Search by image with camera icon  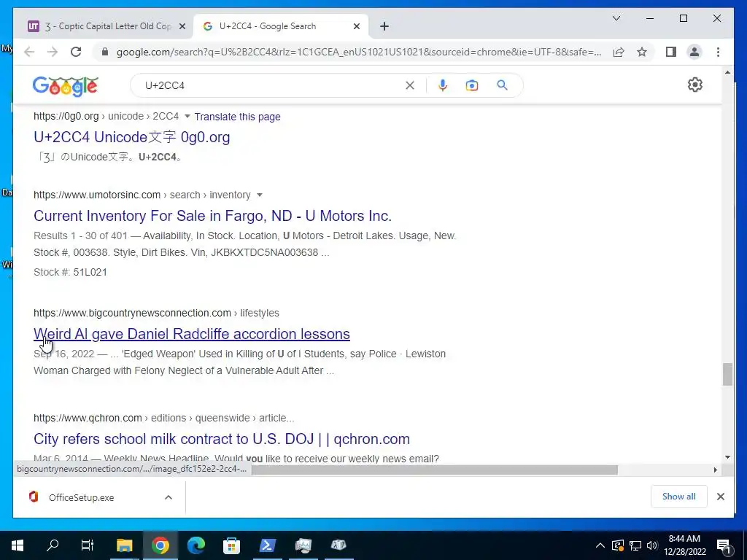472,85
